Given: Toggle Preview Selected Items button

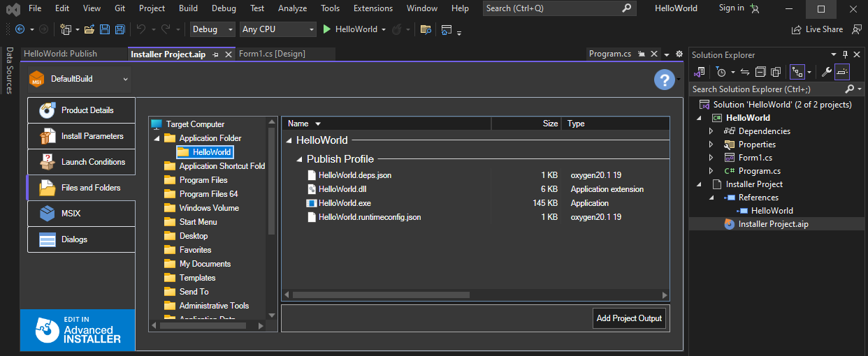Looking at the screenshot, I should pyautogui.click(x=841, y=72).
